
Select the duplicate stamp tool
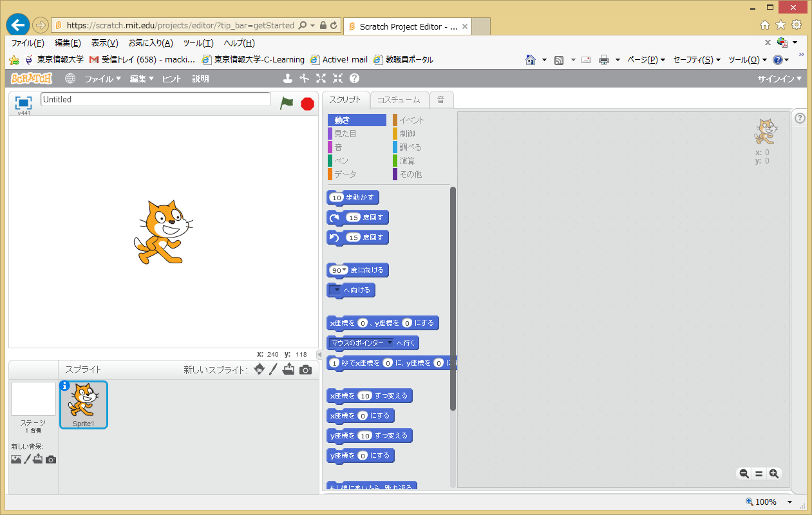(x=288, y=79)
